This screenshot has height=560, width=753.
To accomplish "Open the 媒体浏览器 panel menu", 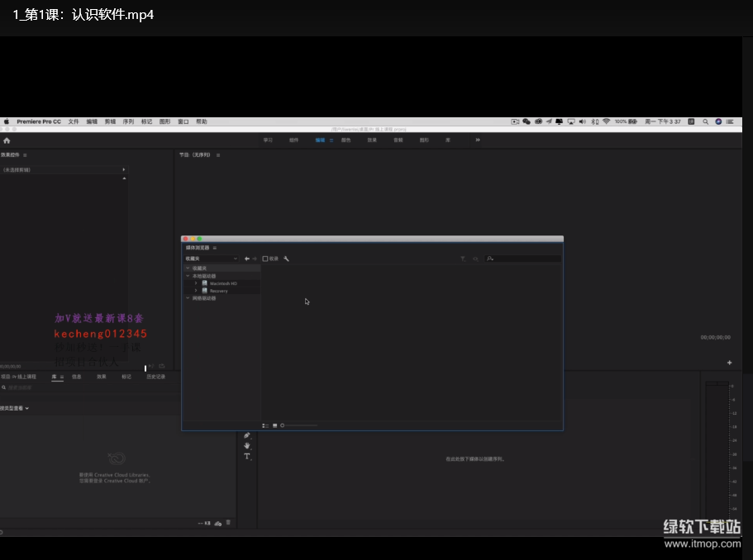I will (x=215, y=248).
